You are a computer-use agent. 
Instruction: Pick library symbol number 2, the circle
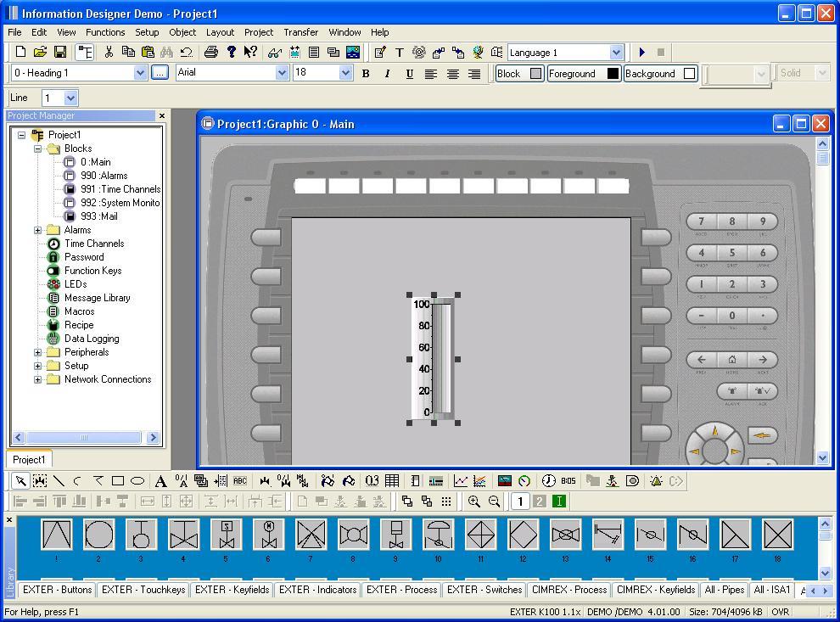[x=99, y=535]
